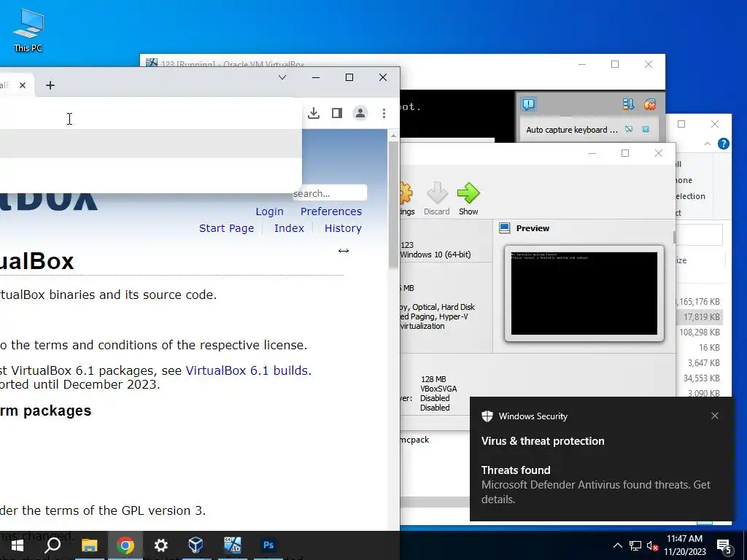Open File Explorer from taskbar
The width and height of the screenshot is (747, 560).
click(89, 545)
